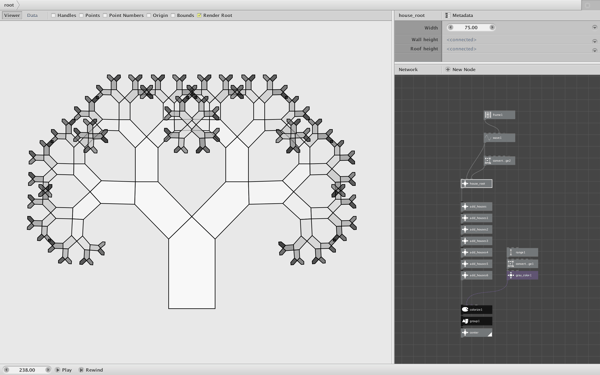This screenshot has height=375, width=600.
Task: Click the Metadata icon in parameter header
Action: 447,15
